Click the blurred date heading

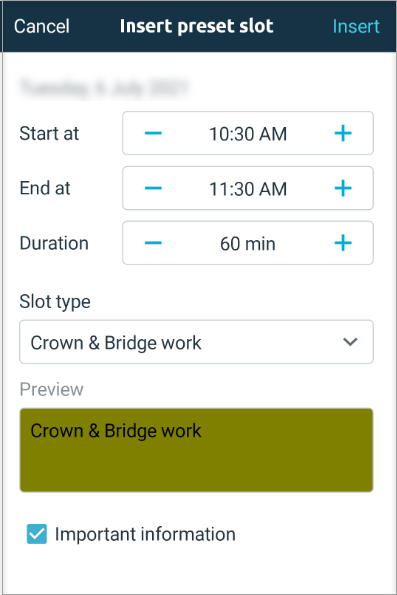tap(104, 88)
